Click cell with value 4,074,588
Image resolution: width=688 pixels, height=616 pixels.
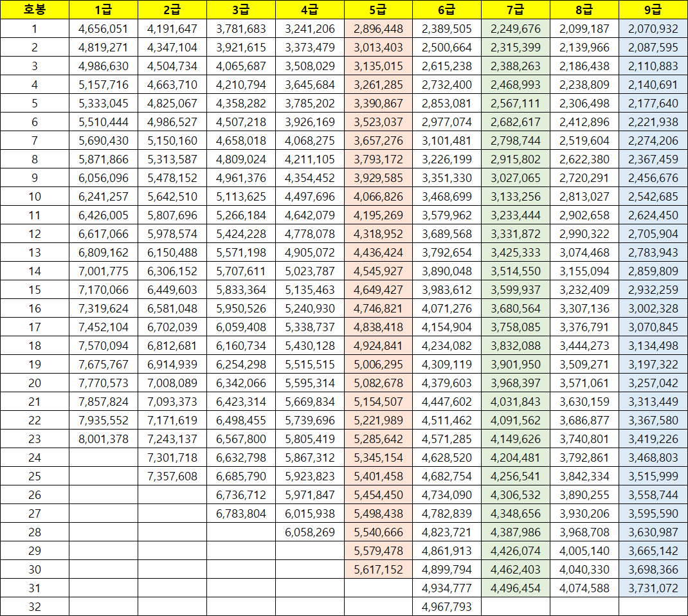pyautogui.click(x=584, y=588)
